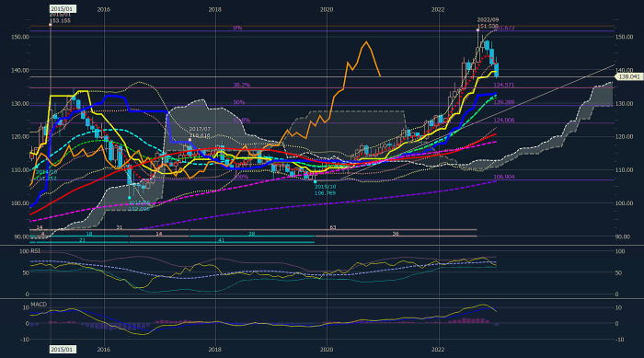The height and width of the screenshot is (358, 644).
Task: Click the 2018 year label on top axis
Action: point(214,9)
